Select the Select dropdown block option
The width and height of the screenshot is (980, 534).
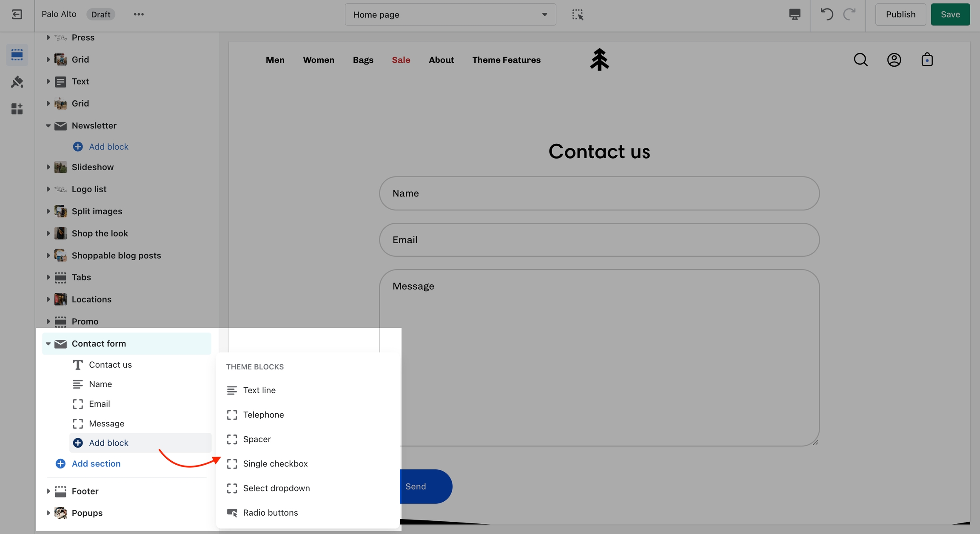276,488
